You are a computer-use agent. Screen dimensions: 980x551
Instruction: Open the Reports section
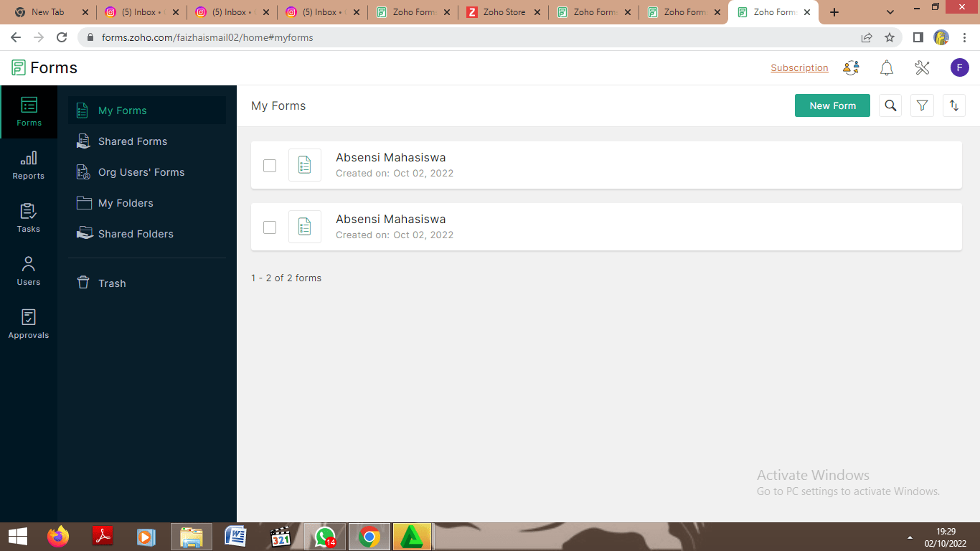click(29, 165)
